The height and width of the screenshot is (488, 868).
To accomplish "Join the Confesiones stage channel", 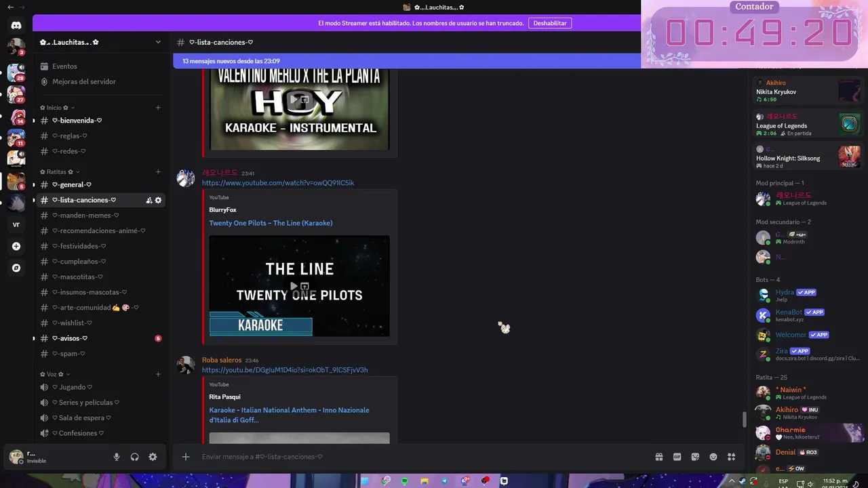I will point(100,433).
